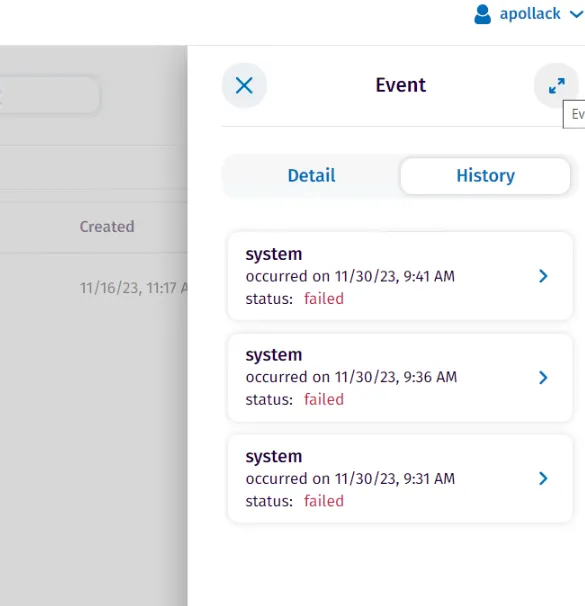This screenshot has width=585, height=606.
Task: Click the Event panel title
Action: [401, 85]
